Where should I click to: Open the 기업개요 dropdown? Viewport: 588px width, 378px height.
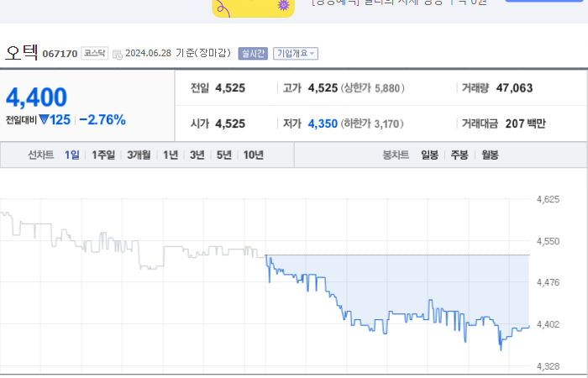tap(296, 54)
